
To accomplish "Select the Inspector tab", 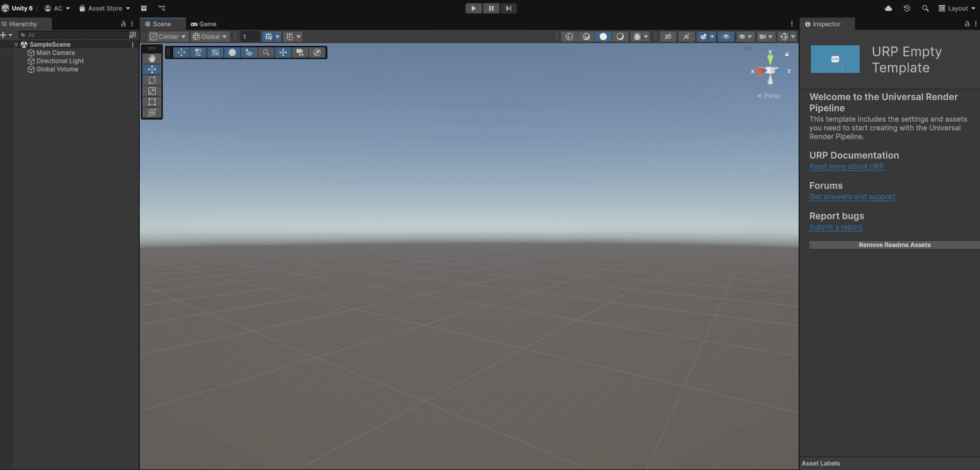I will point(827,24).
